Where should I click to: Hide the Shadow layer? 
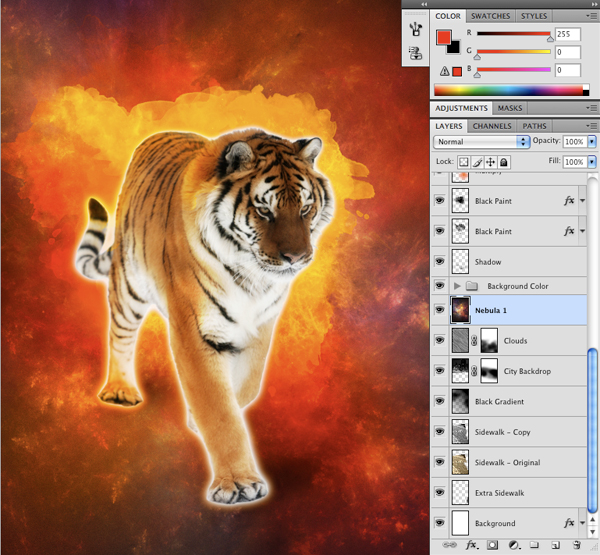(x=440, y=261)
